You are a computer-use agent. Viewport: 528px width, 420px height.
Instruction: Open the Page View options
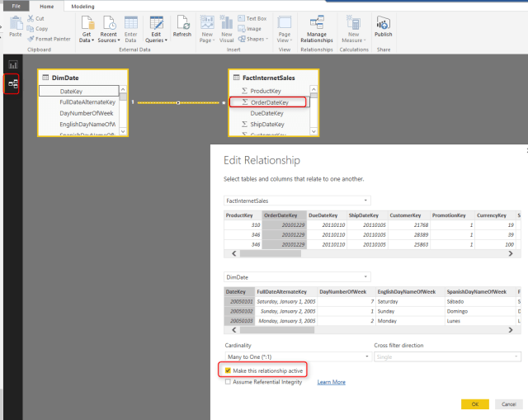pos(285,30)
